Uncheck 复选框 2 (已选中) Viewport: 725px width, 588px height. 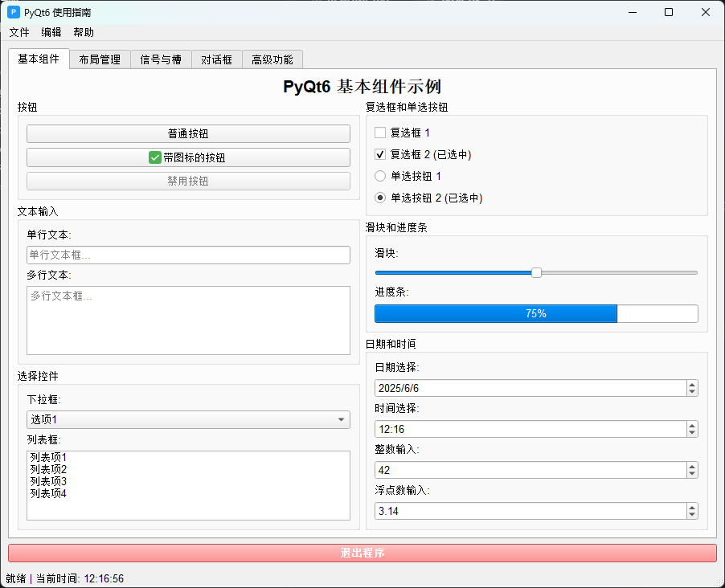pyautogui.click(x=379, y=154)
